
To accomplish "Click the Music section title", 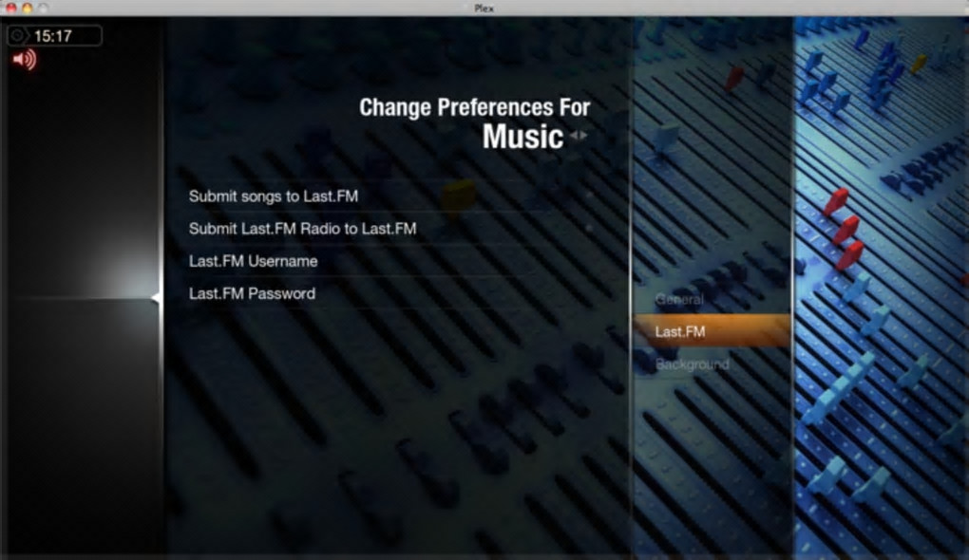I will pyautogui.click(x=522, y=137).
